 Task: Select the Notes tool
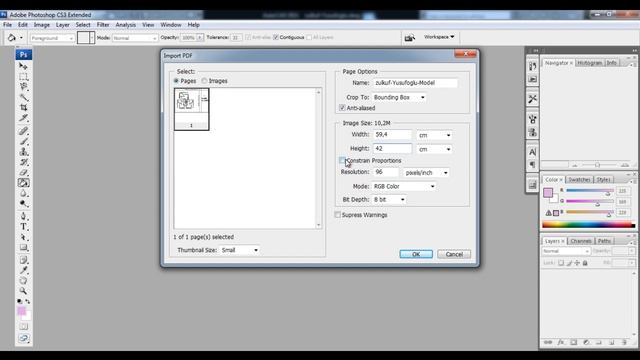pyautogui.click(x=23, y=260)
